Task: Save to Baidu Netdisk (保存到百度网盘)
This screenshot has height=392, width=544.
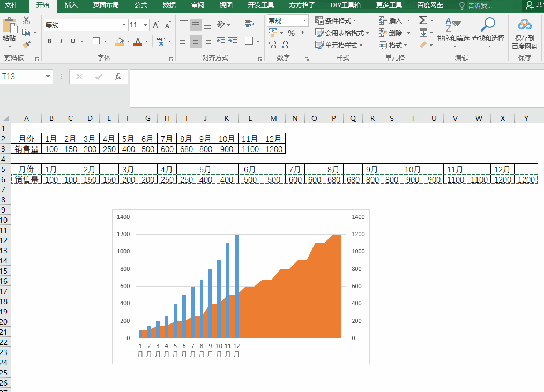Action: coord(525,34)
